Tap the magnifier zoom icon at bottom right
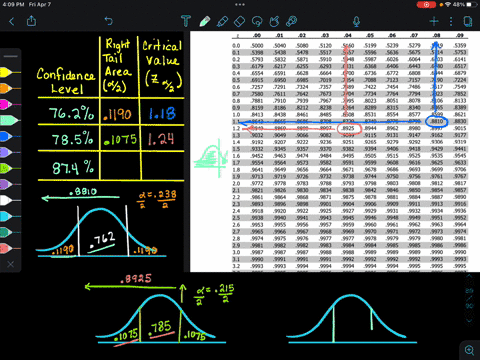 [469, 350]
